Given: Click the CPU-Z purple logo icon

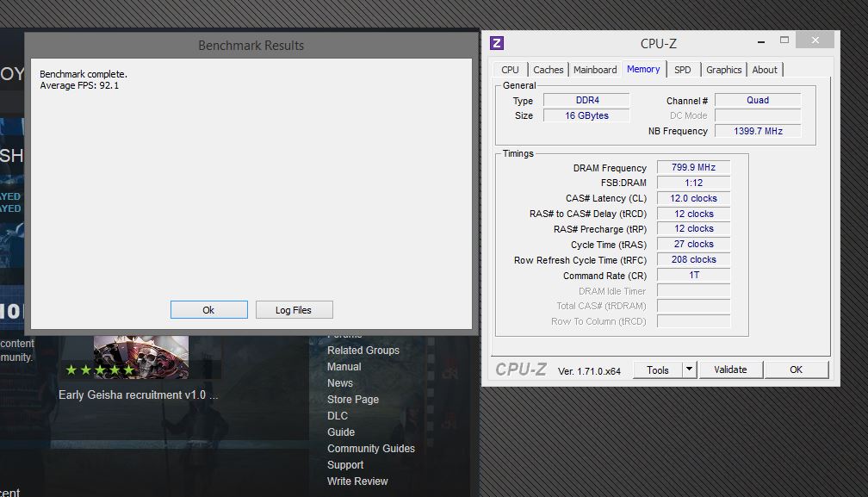Looking at the screenshot, I should pyautogui.click(x=497, y=42).
